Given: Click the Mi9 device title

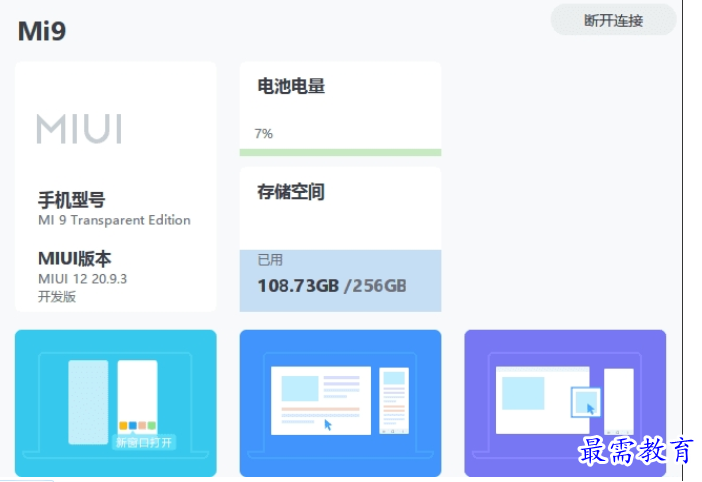Looking at the screenshot, I should pos(42,31).
